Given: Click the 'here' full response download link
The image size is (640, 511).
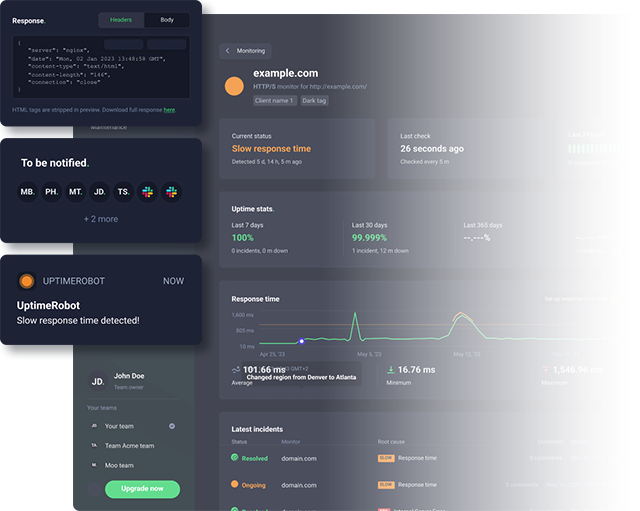Looking at the screenshot, I should pyautogui.click(x=169, y=110).
